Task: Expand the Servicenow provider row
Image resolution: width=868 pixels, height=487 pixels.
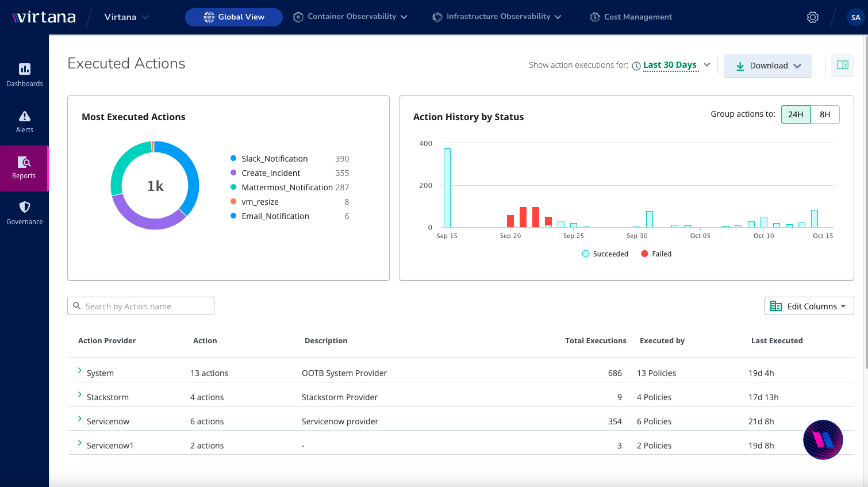Action: tap(80, 419)
